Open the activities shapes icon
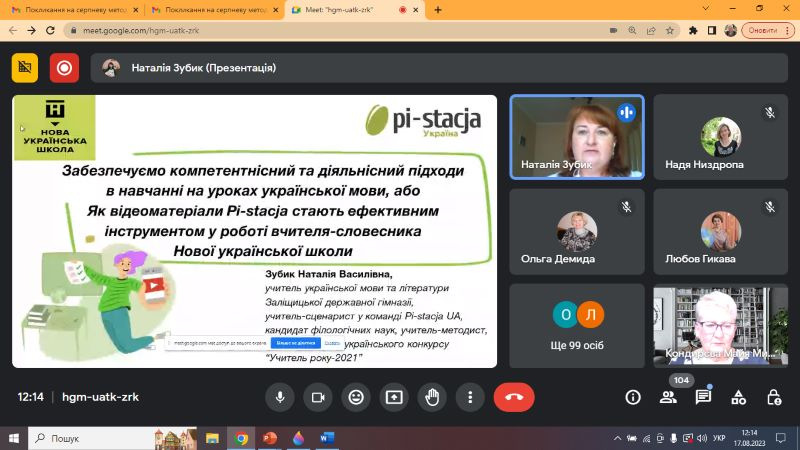 pyautogui.click(x=738, y=397)
